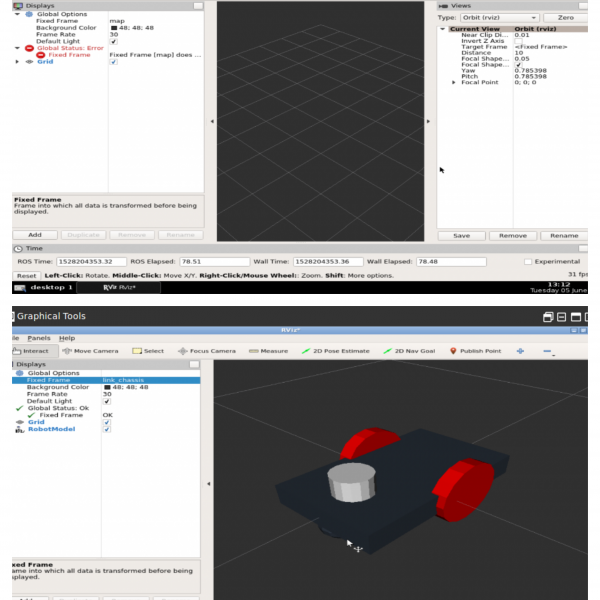
Task: Activate the Select tool in toolbar
Action: pyautogui.click(x=148, y=351)
